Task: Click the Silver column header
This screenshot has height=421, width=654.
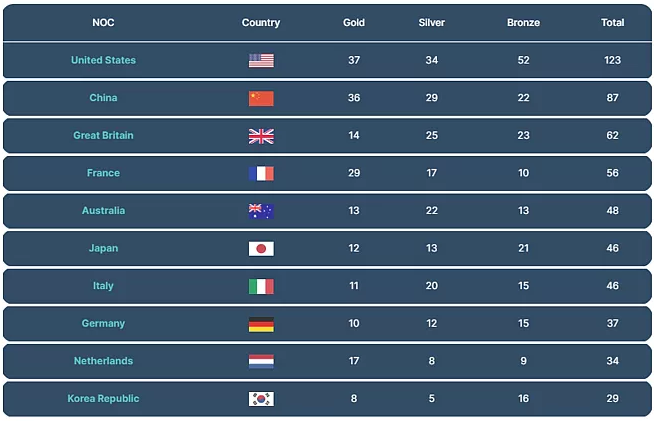Action: pyautogui.click(x=432, y=23)
